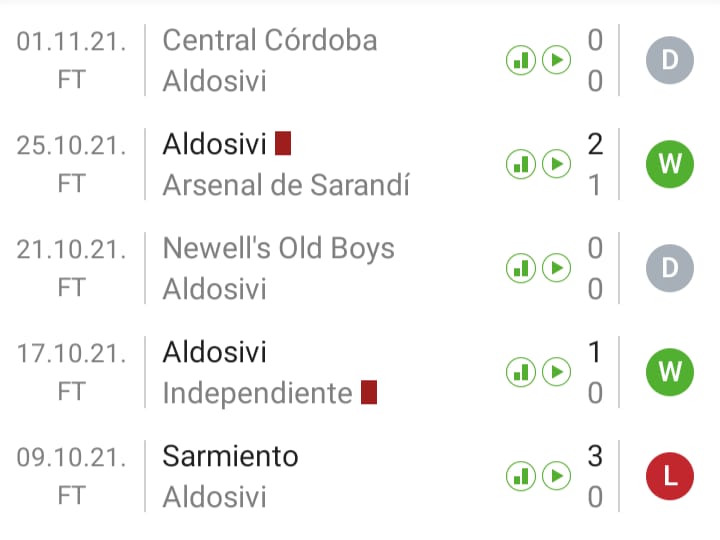Open the Sarmiento team name

click(x=231, y=456)
